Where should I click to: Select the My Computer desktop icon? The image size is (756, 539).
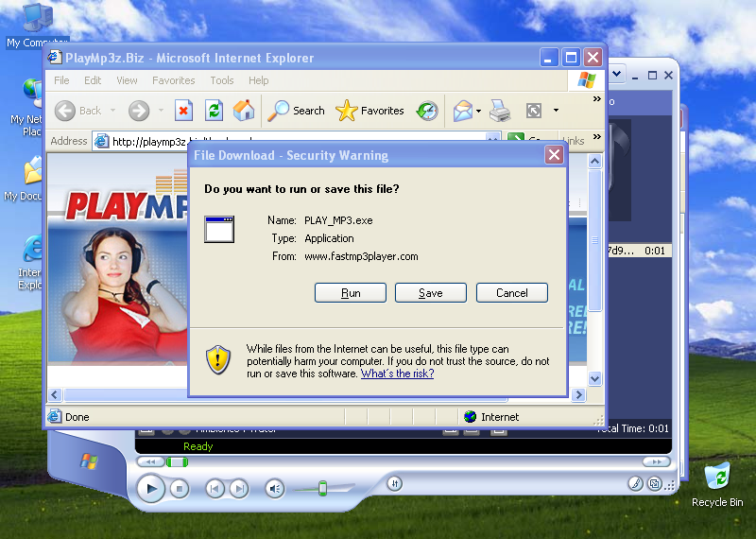[38, 26]
